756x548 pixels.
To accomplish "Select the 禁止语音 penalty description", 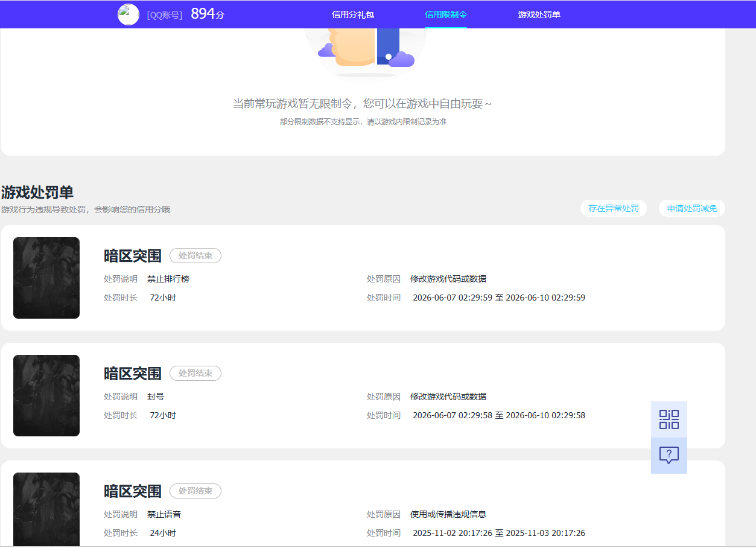I will point(164,514).
